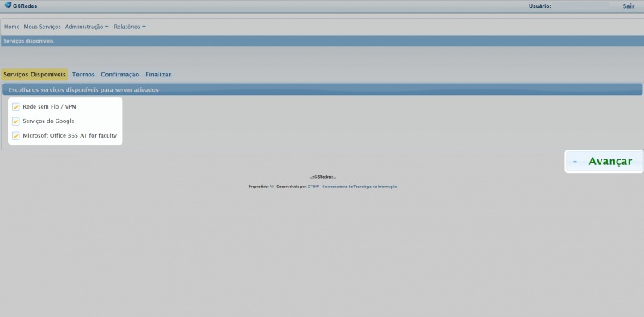The height and width of the screenshot is (317, 644).
Task: Click the arrow icon beside Avançar
Action: point(575,162)
